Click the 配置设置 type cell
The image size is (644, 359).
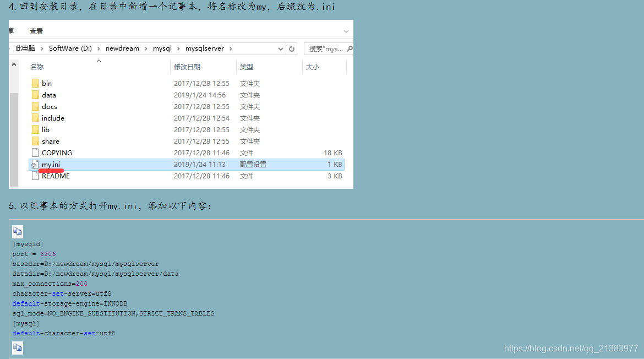click(x=253, y=164)
